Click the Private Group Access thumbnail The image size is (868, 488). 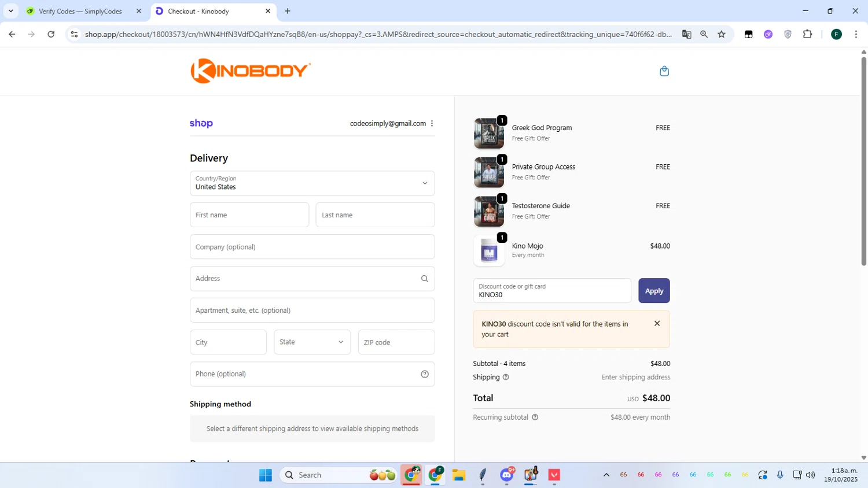(x=489, y=172)
